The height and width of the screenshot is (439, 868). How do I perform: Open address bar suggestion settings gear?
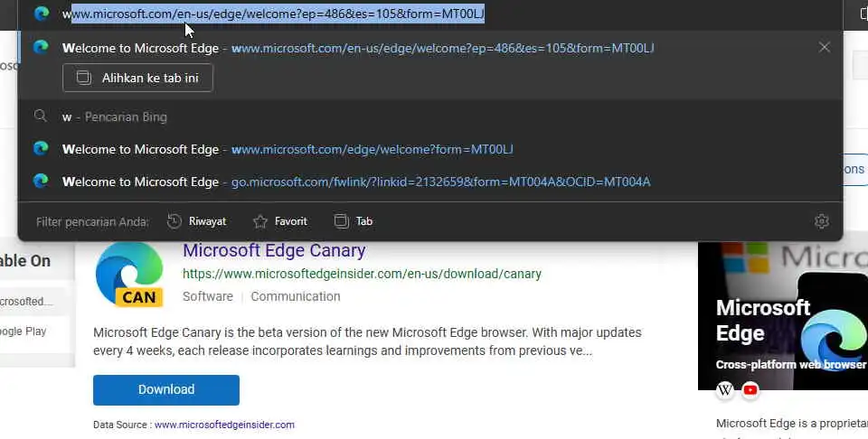(x=822, y=221)
